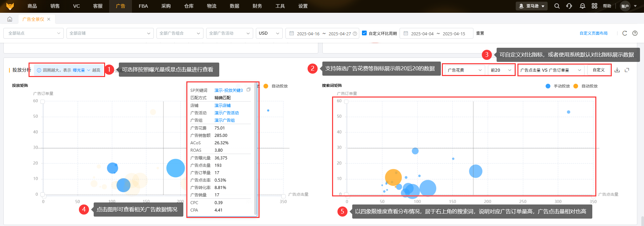The width and height of the screenshot is (644, 226).
Task: Click the tooltip panel scrollbar
Action: click(x=256, y=149)
